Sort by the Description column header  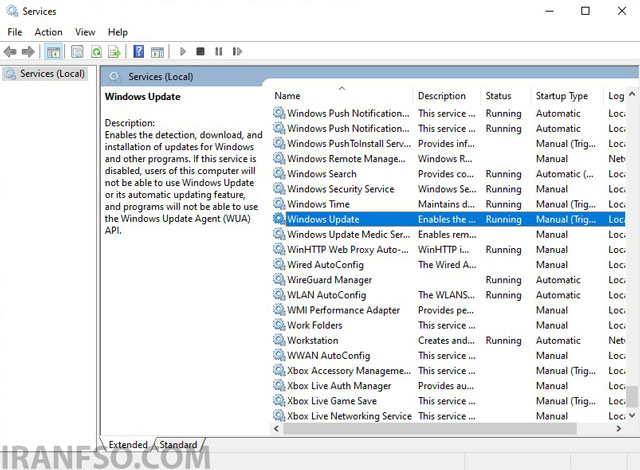(x=447, y=96)
